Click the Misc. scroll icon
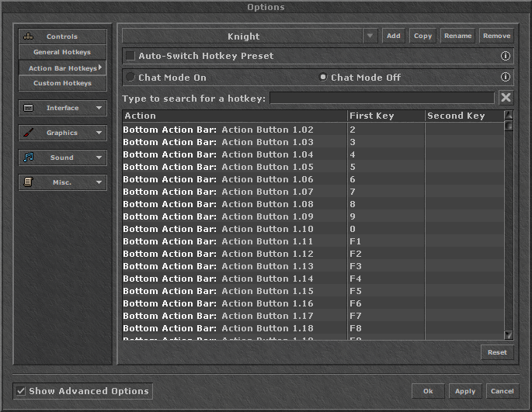This screenshot has width=532, height=412. click(x=28, y=182)
